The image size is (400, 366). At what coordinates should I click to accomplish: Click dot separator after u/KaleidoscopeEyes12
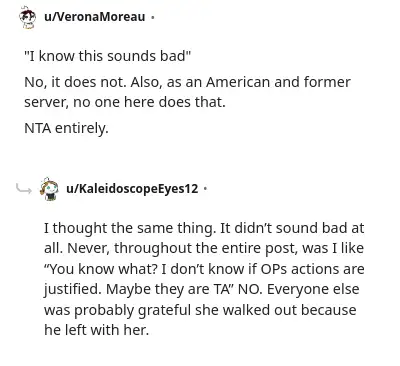(205, 189)
